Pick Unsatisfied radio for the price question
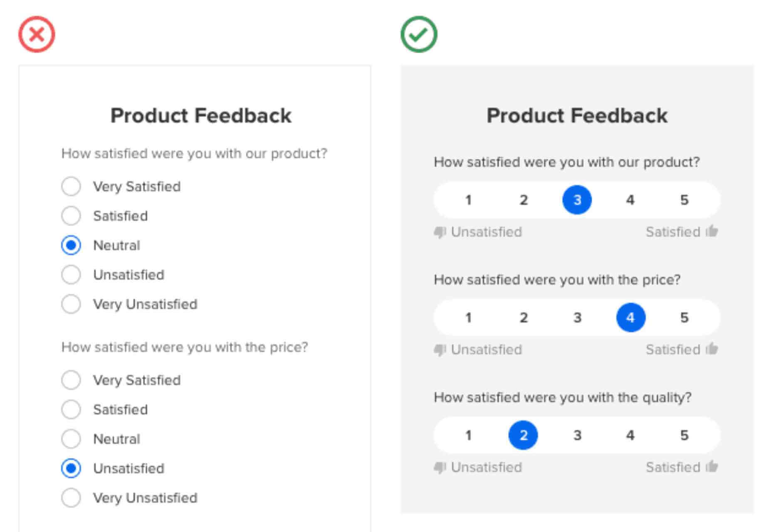Screen dimensions: 772x532 pos(71,468)
